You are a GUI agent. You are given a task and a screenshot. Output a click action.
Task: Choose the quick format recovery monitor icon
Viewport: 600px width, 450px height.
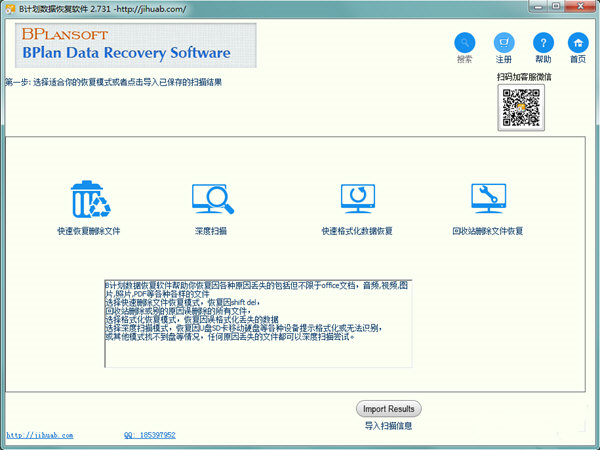(357, 199)
